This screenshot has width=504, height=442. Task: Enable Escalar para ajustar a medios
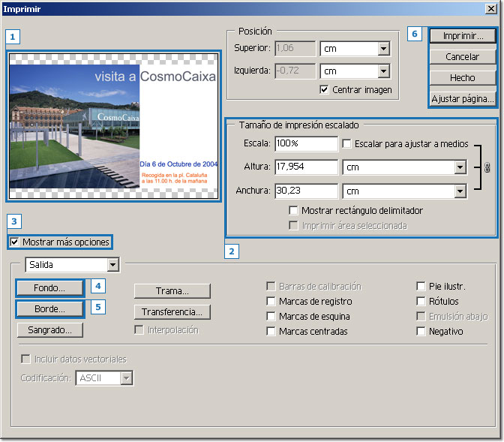click(x=346, y=143)
